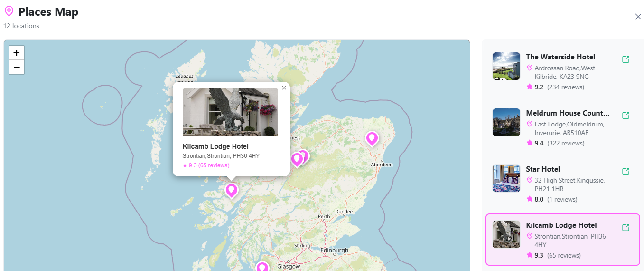
Task: Open Star Hotel external link icon
Action: pyautogui.click(x=625, y=172)
